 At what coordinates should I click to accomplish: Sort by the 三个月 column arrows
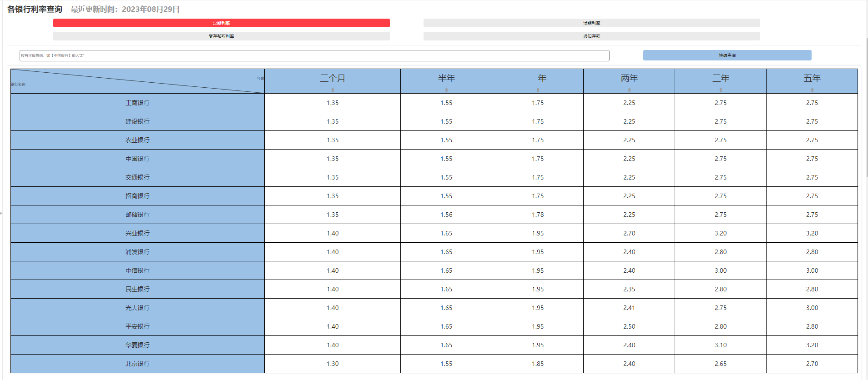tap(333, 90)
